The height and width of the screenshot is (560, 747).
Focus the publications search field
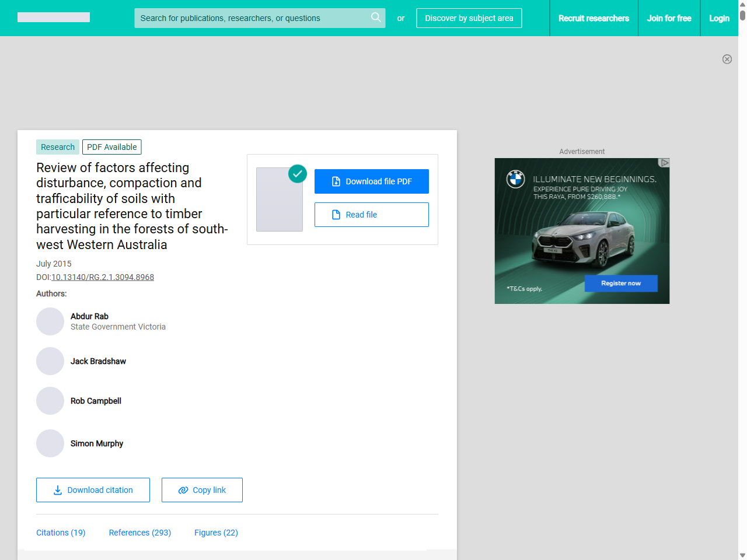pos(251,18)
